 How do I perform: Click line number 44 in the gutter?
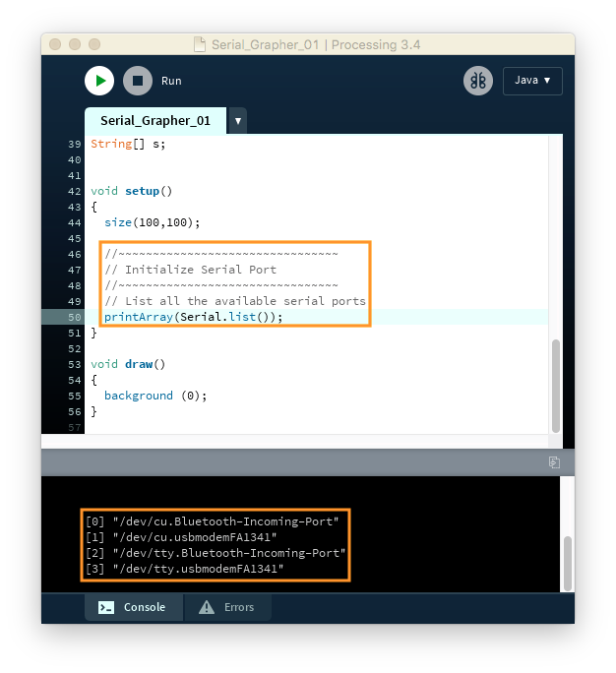coord(74,222)
